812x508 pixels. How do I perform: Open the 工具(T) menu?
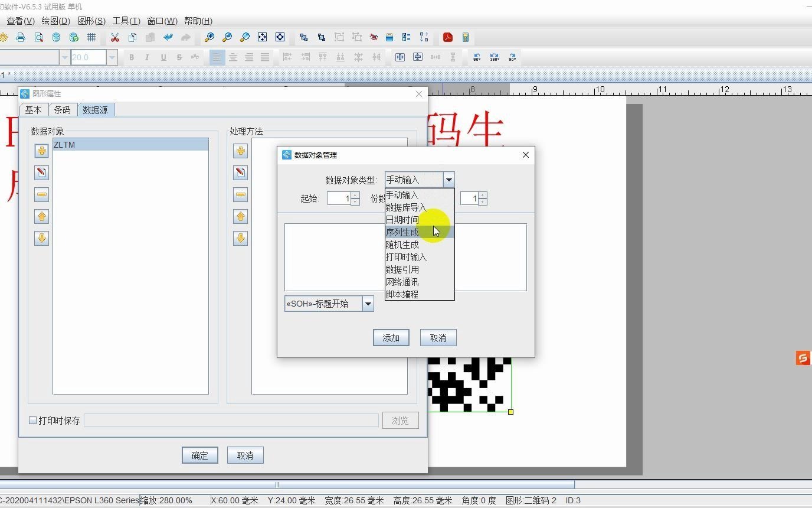(126, 21)
